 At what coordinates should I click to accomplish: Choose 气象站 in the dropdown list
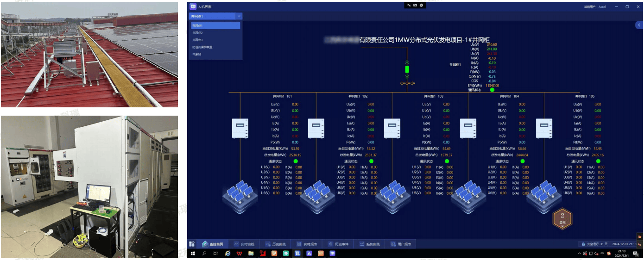pos(197,54)
